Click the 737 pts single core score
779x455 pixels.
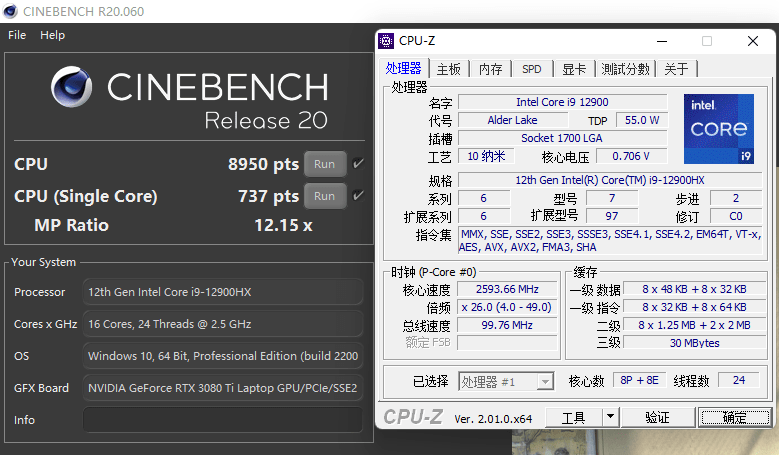[268, 196]
